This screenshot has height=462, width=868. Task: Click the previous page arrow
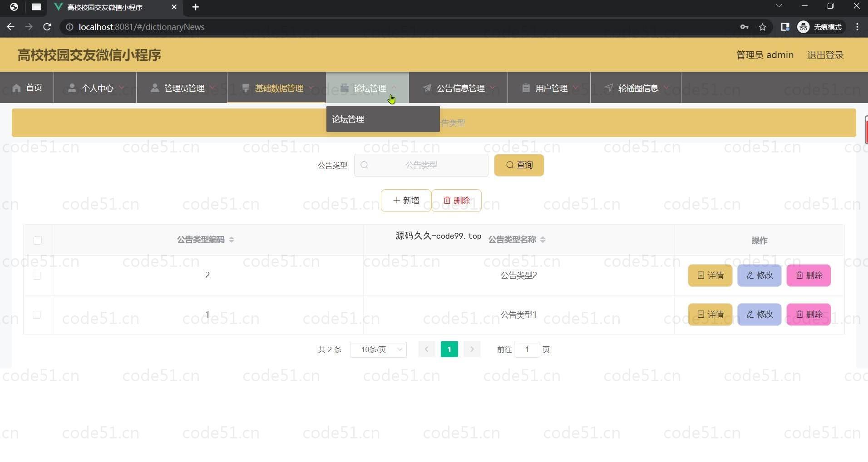[x=426, y=349]
